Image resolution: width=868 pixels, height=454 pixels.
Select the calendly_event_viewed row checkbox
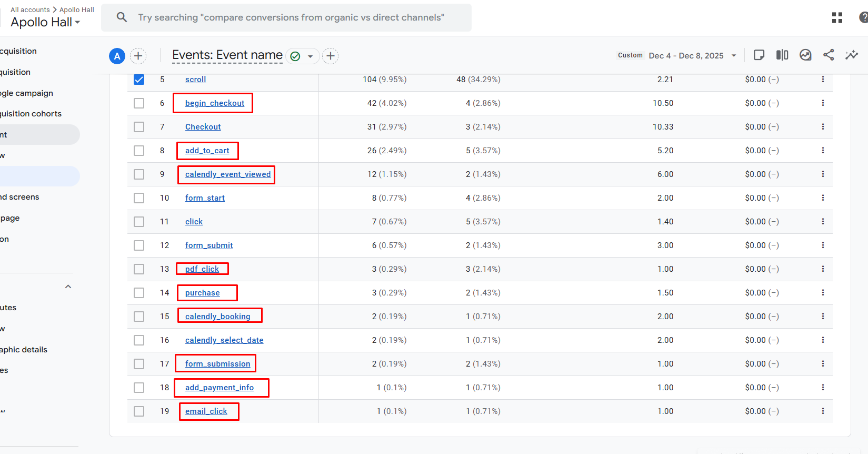(x=139, y=174)
